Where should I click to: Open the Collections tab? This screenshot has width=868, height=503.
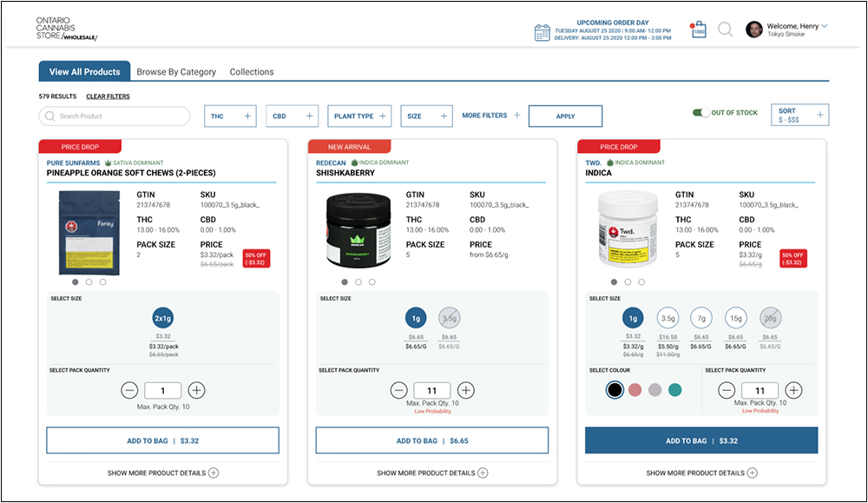pyautogui.click(x=252, y=72)
